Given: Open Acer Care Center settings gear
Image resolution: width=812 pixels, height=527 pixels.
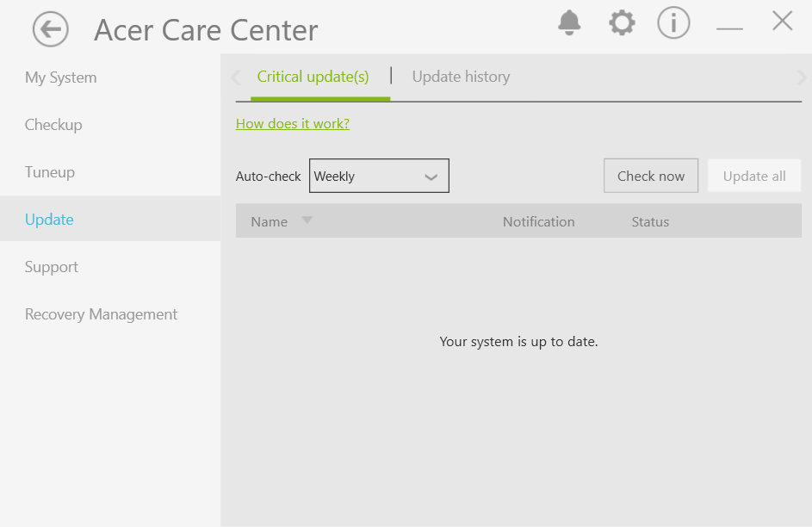Looking at the screenshot, I should (x=621, y=22).
